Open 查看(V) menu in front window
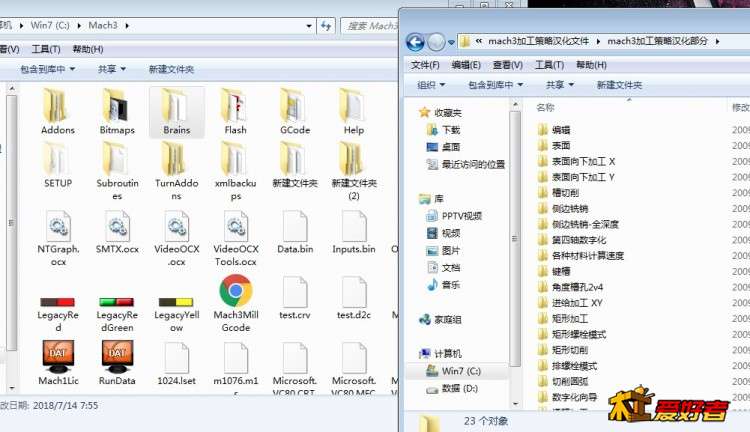 (507, 65)
